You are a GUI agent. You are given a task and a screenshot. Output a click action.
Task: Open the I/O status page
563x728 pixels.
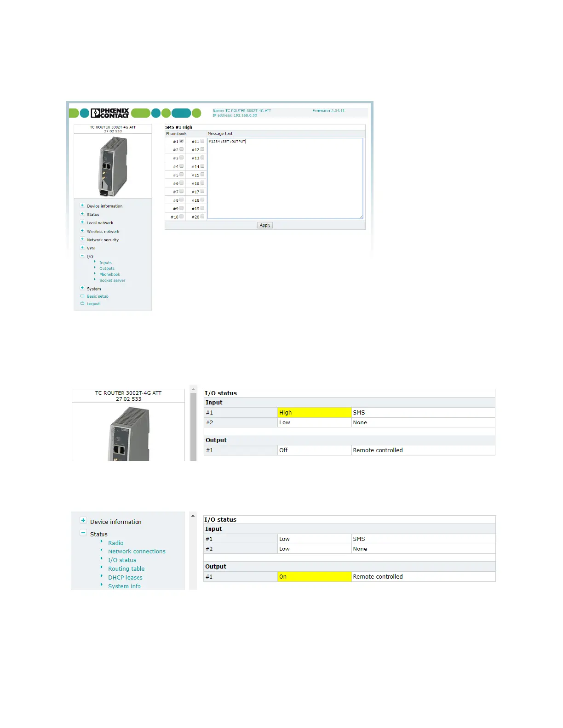(122, 560)
